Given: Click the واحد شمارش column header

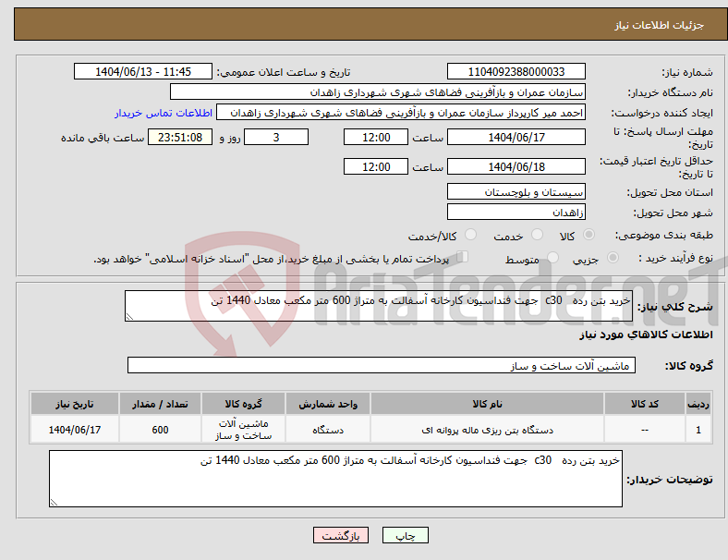Looking at the screenshot, I should click(328, 404).
